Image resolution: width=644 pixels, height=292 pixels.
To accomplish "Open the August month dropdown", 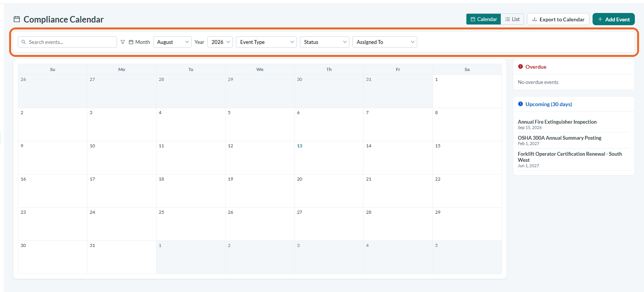I will [172, 42].
